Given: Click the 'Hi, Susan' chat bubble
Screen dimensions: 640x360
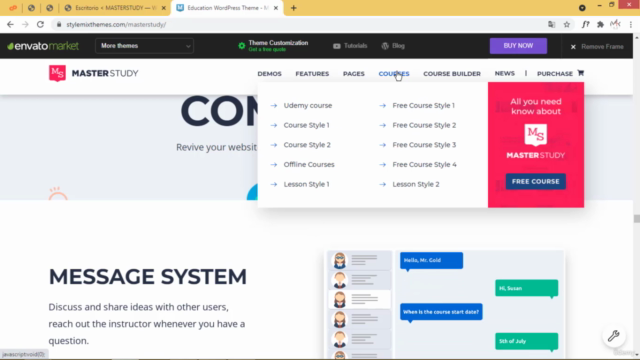Looking at the screenshot, I should pyautogui.click(x=527, y=288).
